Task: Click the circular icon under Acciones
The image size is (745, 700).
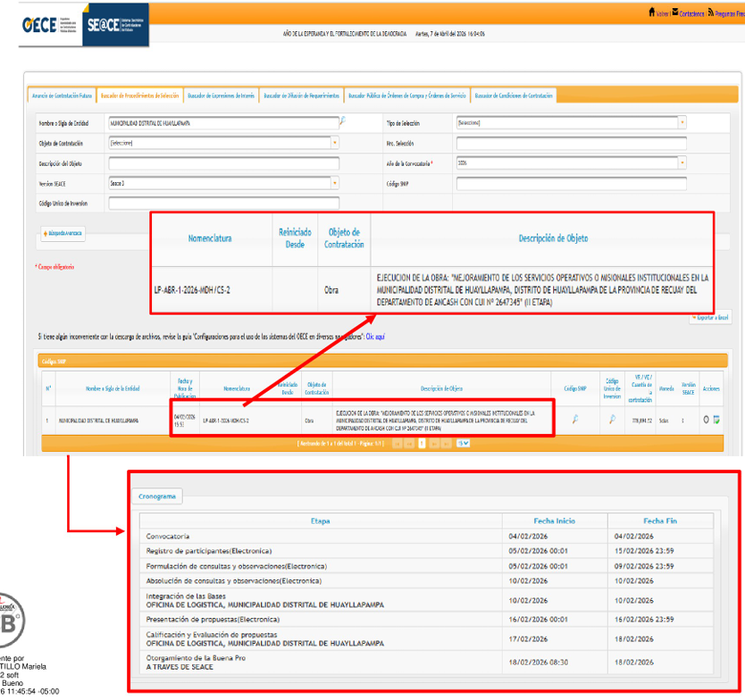Action: pyautogui.click(x=706, y=420)
